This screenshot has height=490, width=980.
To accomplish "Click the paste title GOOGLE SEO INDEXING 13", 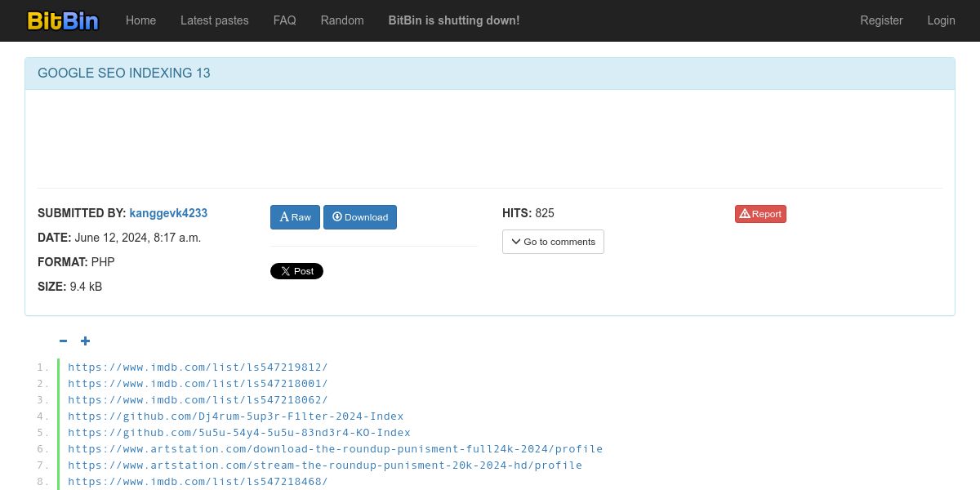I will tap(124, 73).
